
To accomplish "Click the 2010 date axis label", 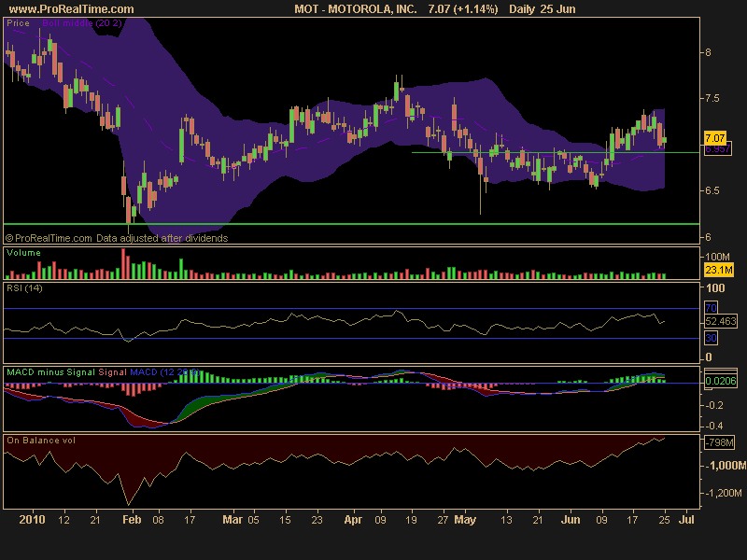I will click(32, 520).
